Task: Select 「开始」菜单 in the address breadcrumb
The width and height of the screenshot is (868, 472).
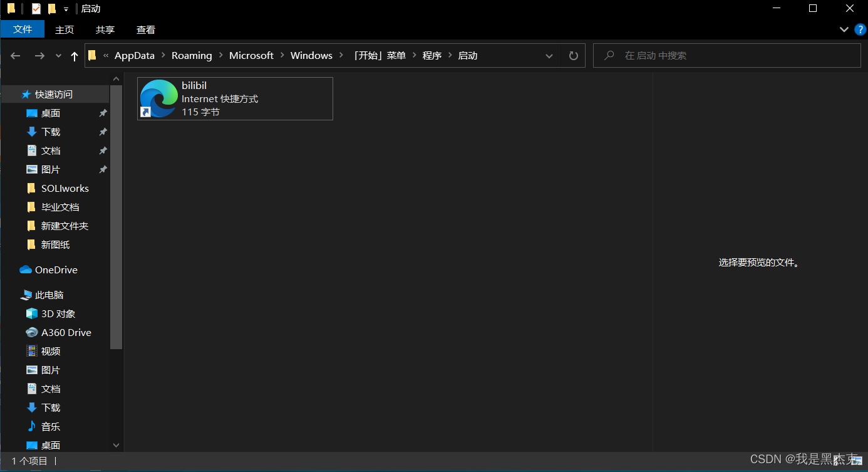Action: (380, 55)
